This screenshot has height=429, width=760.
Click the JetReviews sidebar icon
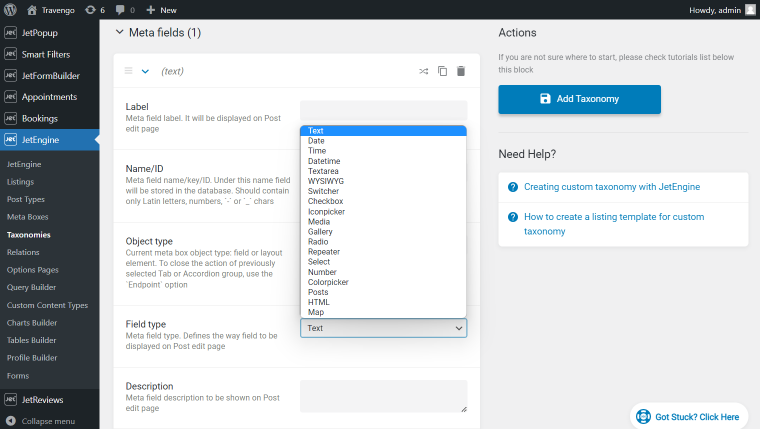(11, 399)
